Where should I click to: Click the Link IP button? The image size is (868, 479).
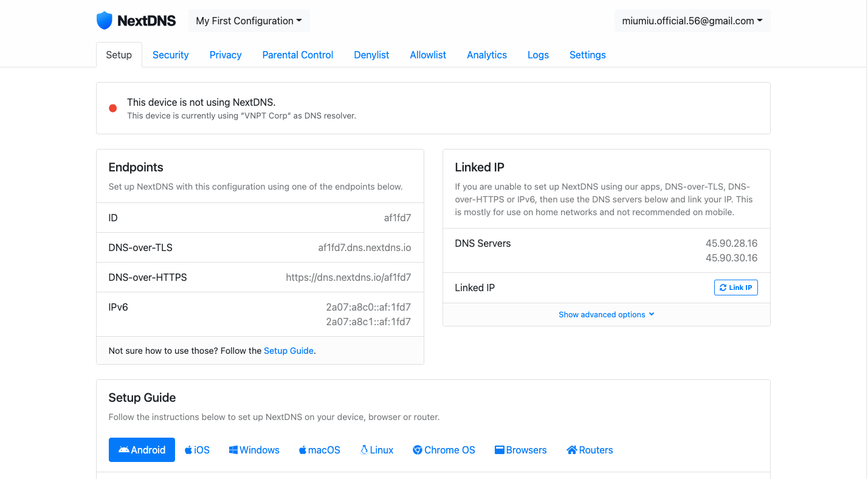[735, 288]
